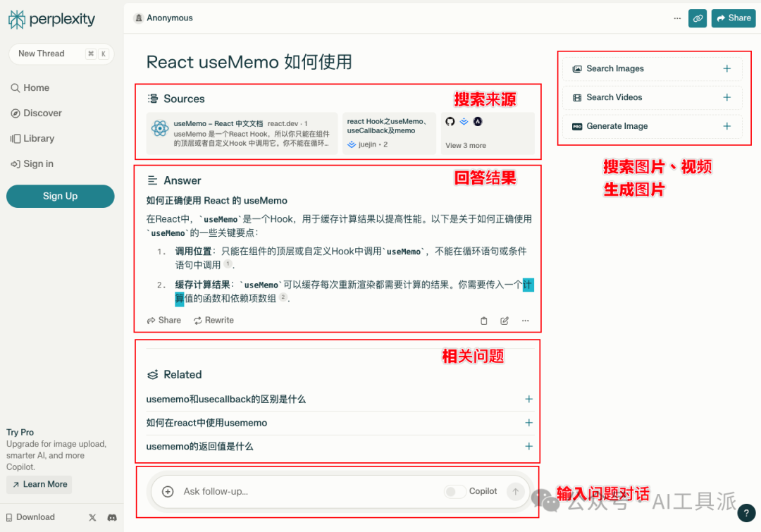Click Sign in in sidebar
This screenshot has width=761, height=532.
tap(32, 163)
